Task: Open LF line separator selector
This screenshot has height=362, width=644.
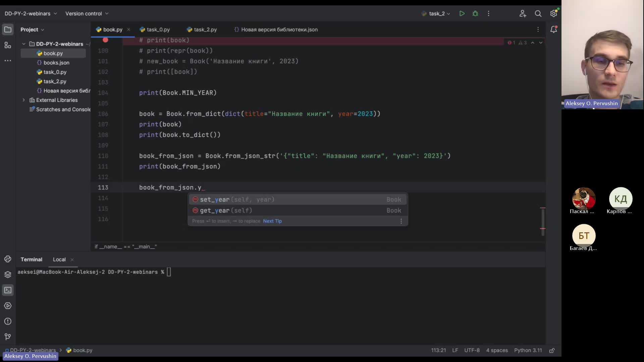Action: click(x=455, y=350)
